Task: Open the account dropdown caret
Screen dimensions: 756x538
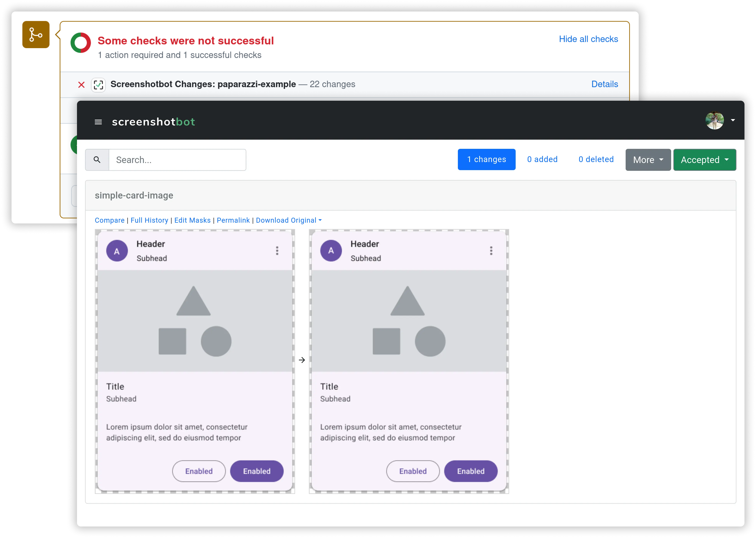Action: point(733,121)
